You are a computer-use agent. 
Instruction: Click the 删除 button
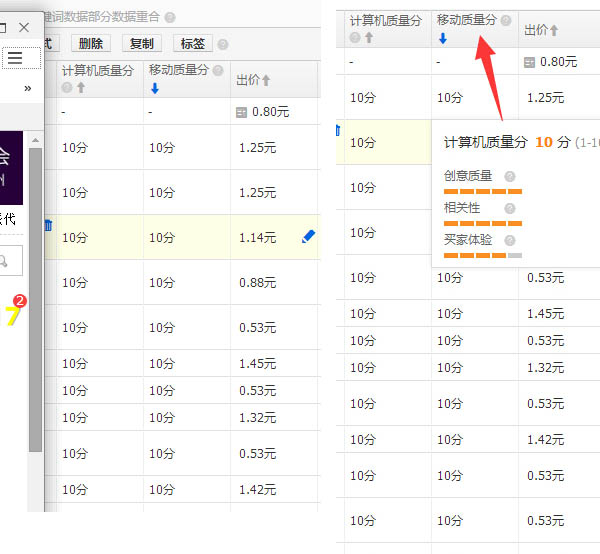pyautogui.click(x=91, y=44)
